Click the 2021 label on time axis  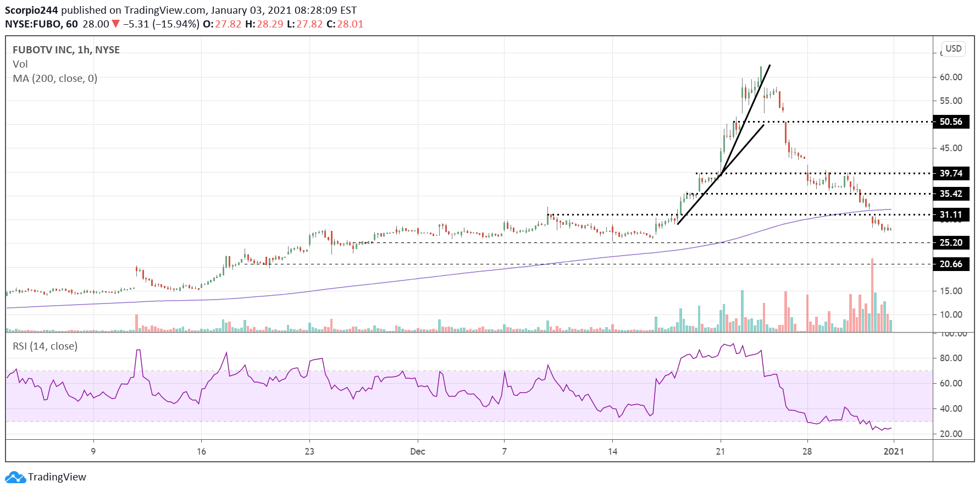point(894,451)
